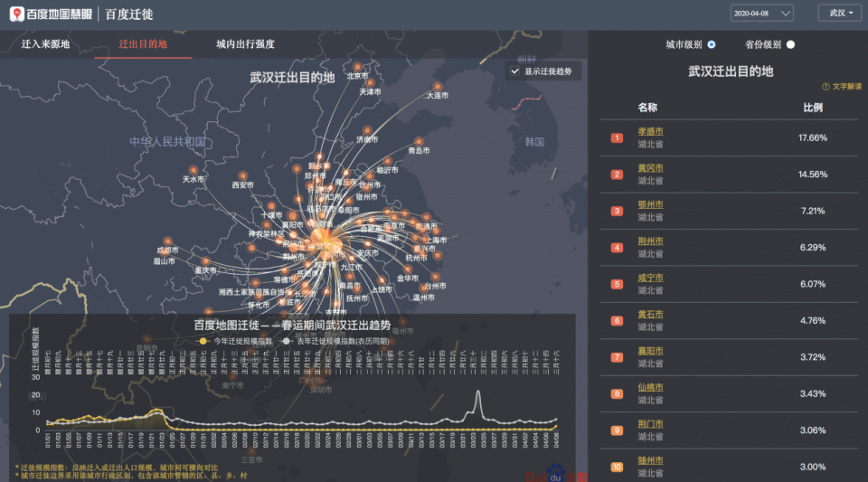Click the Baidu Map Huiyan logo icon
868x482 pixels.
click(x=16, y=14)
